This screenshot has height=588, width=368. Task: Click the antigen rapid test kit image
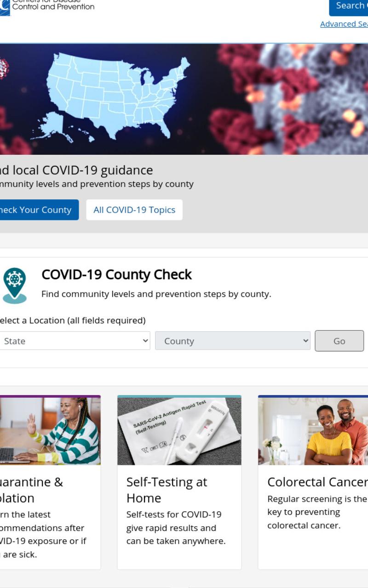(x=179, y=431)
